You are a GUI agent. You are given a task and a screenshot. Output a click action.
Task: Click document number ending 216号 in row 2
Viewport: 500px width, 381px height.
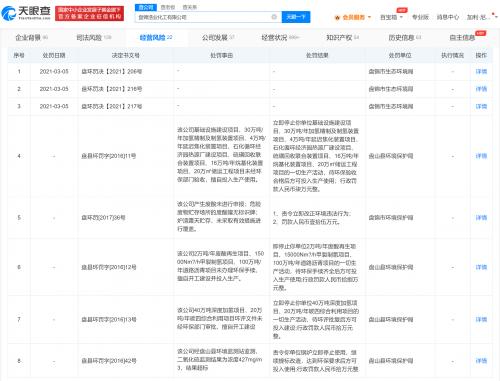(112, 89)
